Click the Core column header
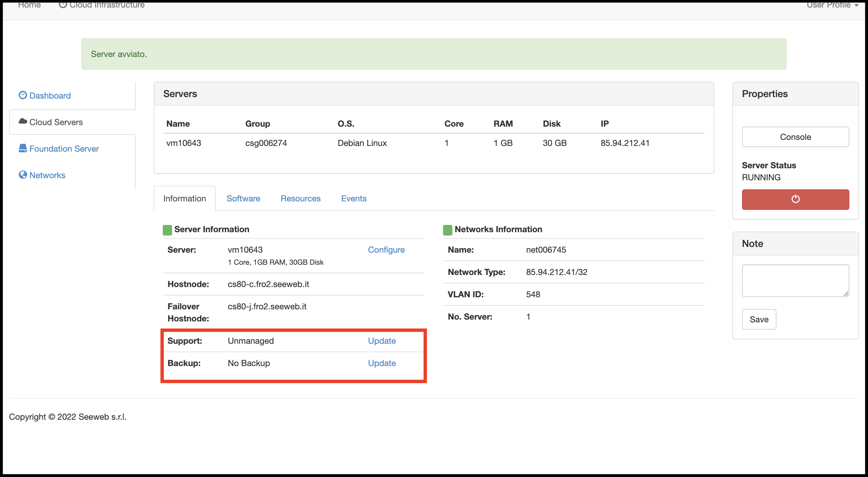The height and width of the screenshot is (477, 868). [x=454, y=124]
